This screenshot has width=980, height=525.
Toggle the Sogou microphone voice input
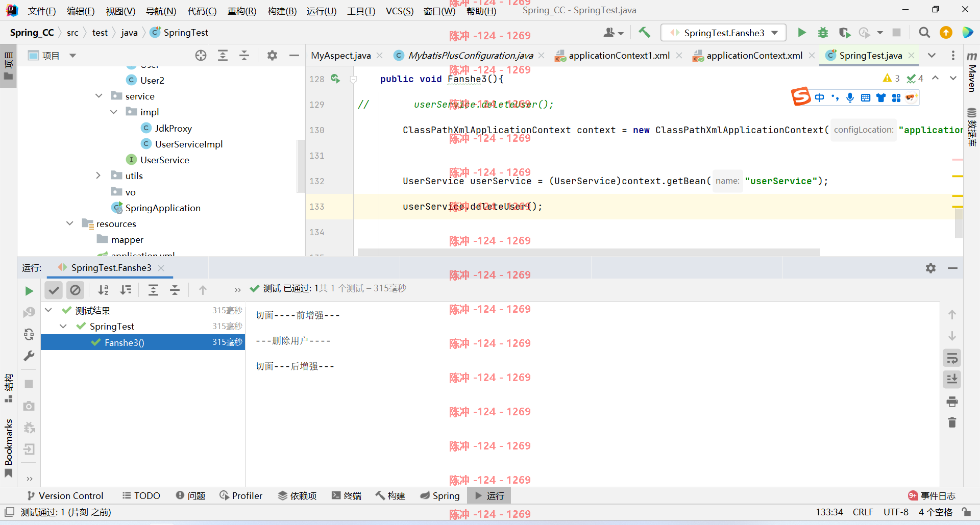point(850,97)
